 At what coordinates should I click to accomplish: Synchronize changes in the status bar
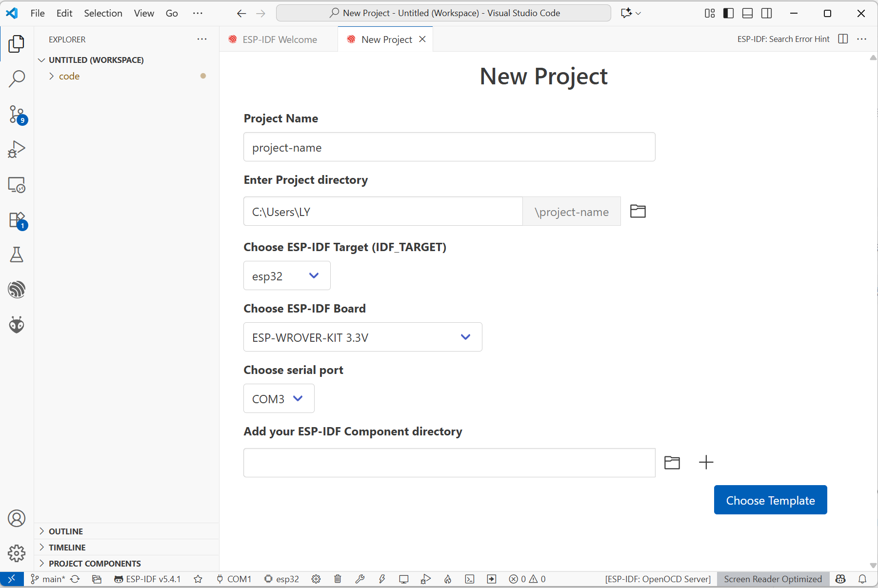[75, 579]
